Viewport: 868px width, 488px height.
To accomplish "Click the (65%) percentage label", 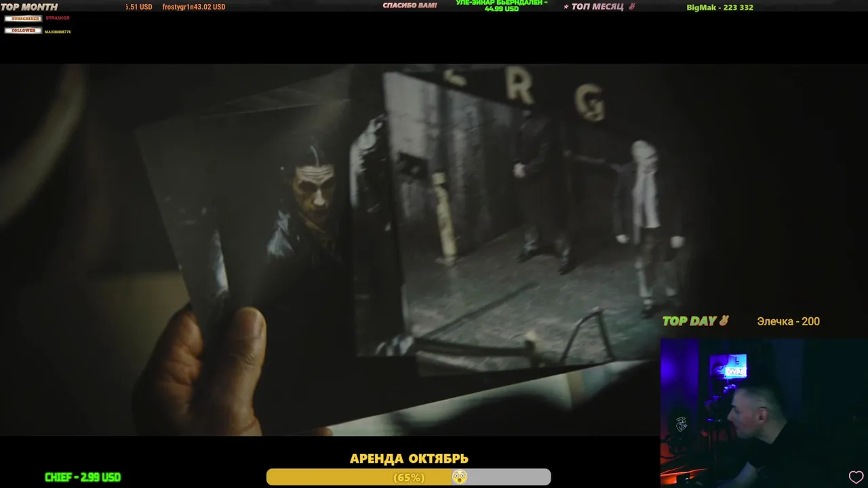I will [x=409, y=478].
